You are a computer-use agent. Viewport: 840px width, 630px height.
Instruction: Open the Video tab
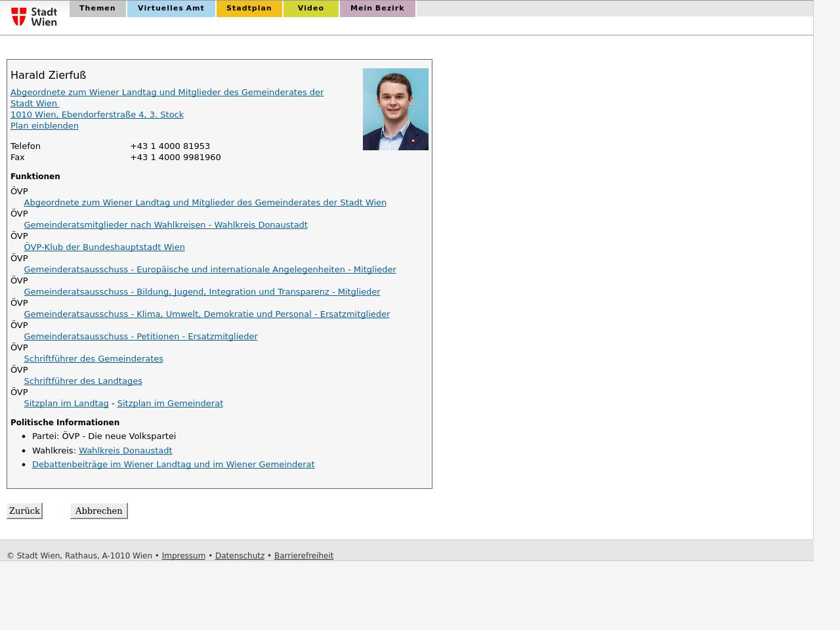coord(311,9)
